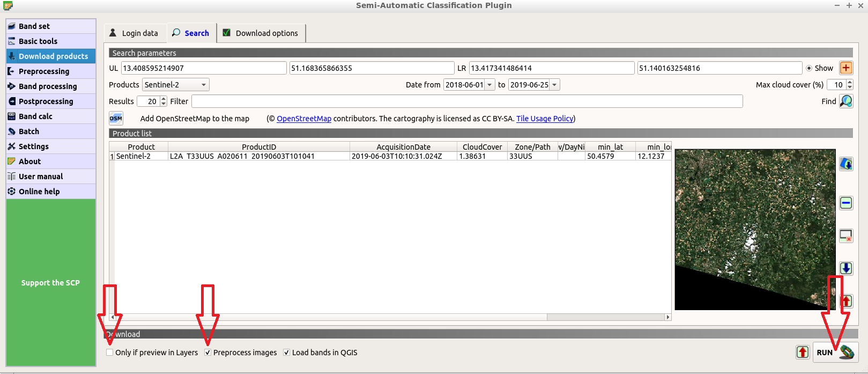This screenshot has width=868, height=374.
Task: Open the Download options tab
Action: (x=261, y=33)
